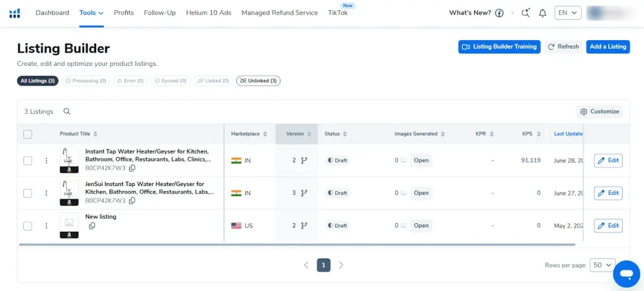Select Linked (0) filter
Image resolution: width=644 pixels, height=291 pixels.
[214, 81]
